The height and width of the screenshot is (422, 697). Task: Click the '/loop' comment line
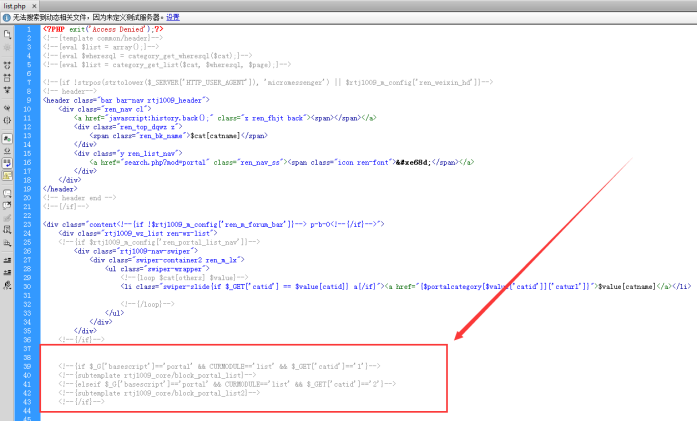click(x=148, y=304)
